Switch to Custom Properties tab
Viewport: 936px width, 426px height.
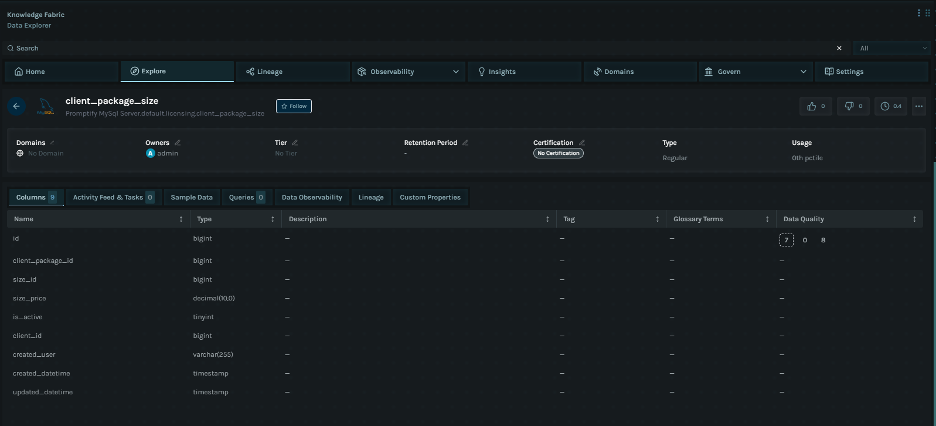tap(430, 197)
